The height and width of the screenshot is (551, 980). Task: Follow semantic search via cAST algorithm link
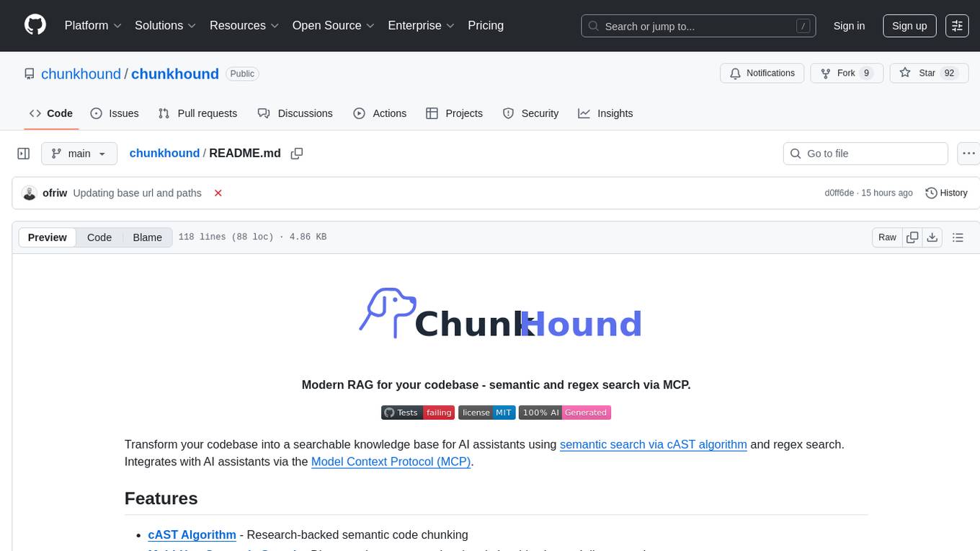pos(654,444)
